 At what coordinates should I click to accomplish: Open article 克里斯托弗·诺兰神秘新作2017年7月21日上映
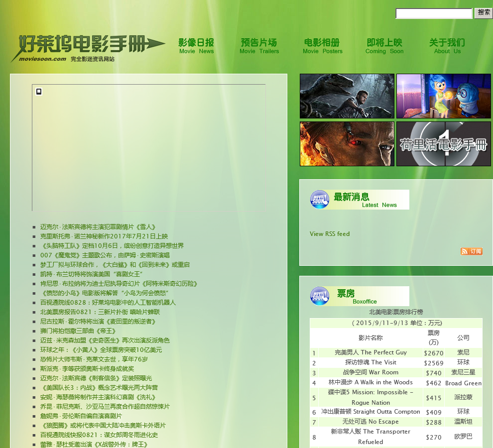[104, 236]
